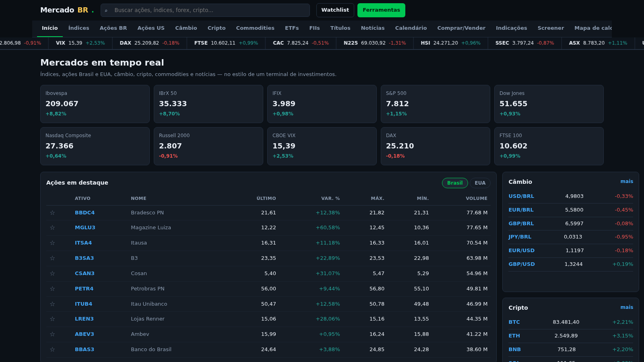Image resolution: width=644 pixels, height=362 pixels.
Task: Click the green Ferramentas button
Action: click(x=381, y=10)
